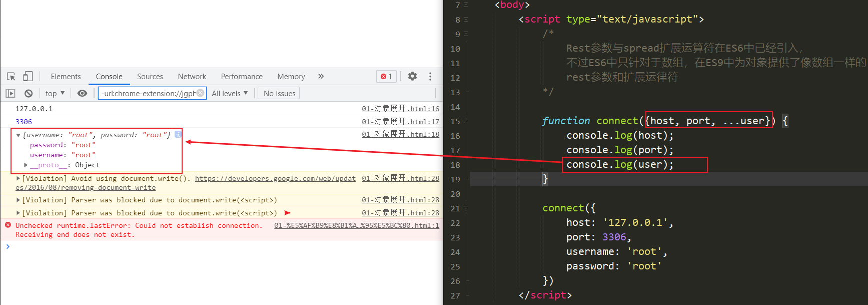Viewport: 868px width, 305px height.
Task: Click line number 27 in the editor gutter
Action: click(455, 295)
